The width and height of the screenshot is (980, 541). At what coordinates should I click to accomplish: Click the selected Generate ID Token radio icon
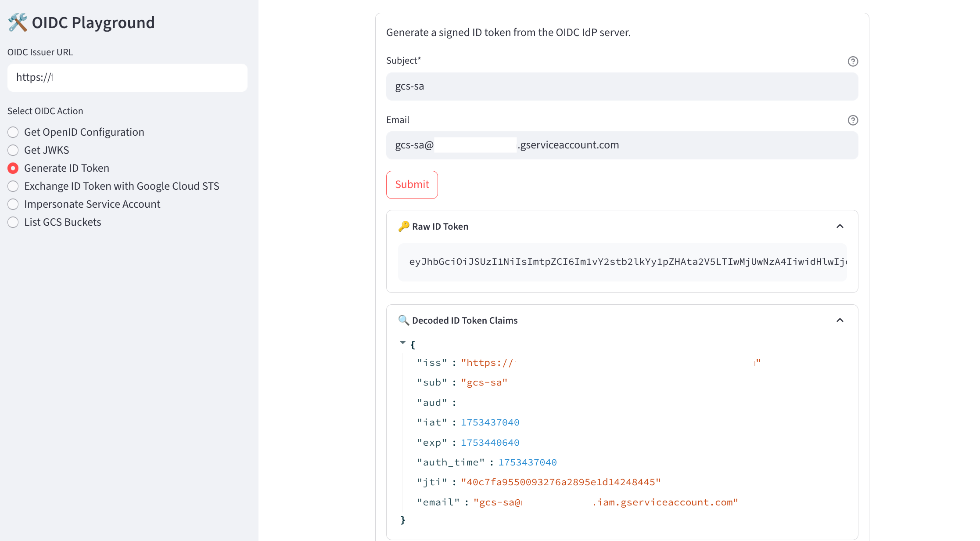point(13,168)
